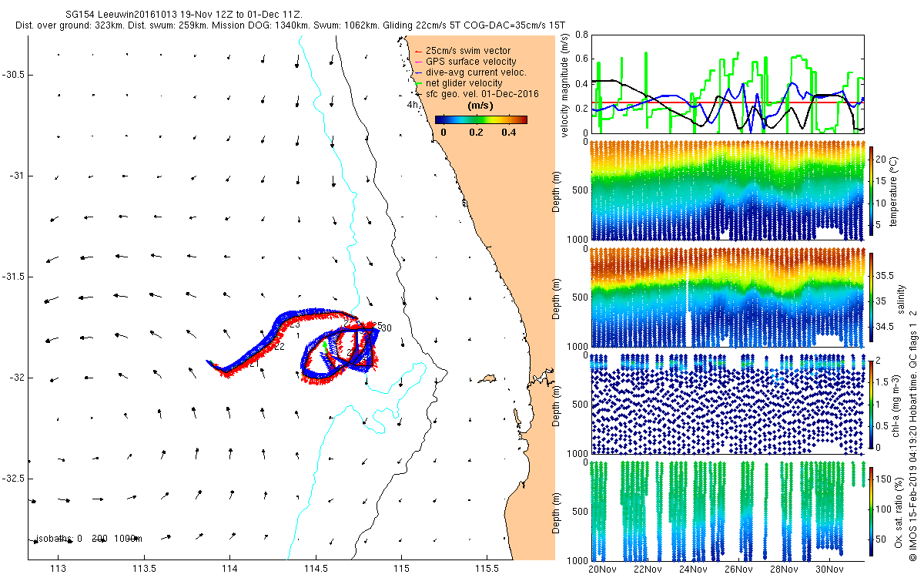Click the '1.5' tick on the chl-a colorbar
The image size is (924, 578).
click(x=883, y=381)
